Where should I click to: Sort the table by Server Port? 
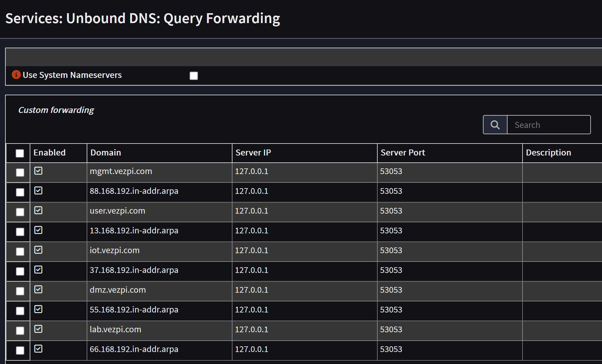click(x=403, y=152)
